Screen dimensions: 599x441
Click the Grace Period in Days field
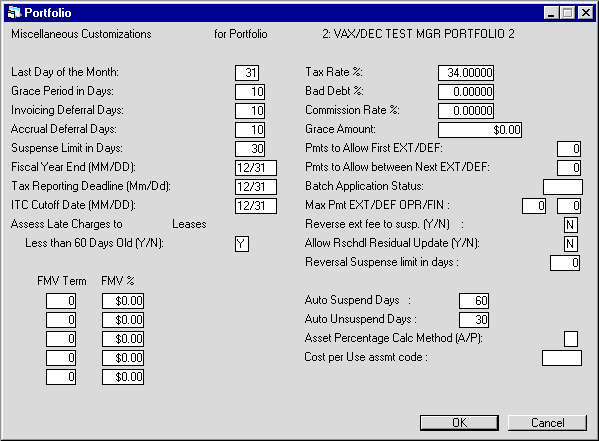coord(250,92)
